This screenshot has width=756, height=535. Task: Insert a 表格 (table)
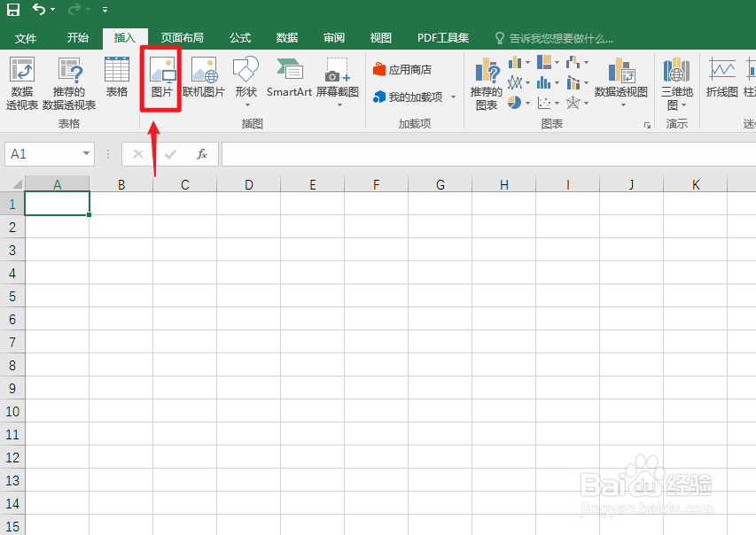[x=116, y=80]
